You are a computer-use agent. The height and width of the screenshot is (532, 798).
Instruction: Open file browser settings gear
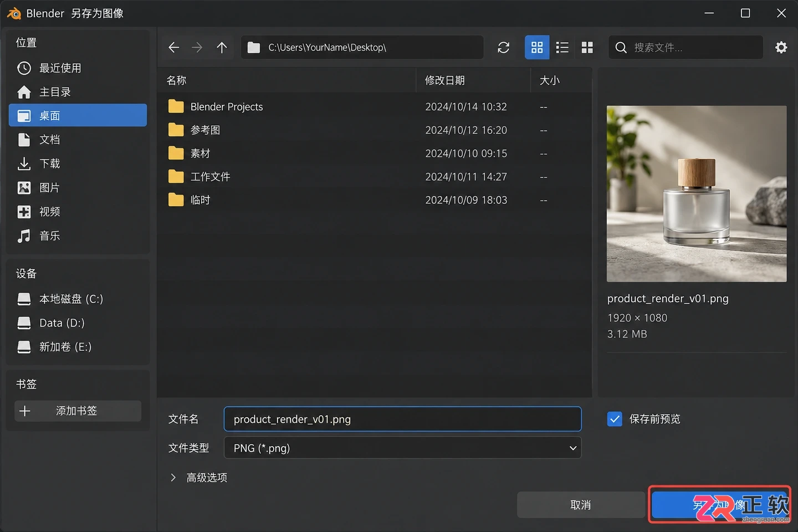(781, 48)
